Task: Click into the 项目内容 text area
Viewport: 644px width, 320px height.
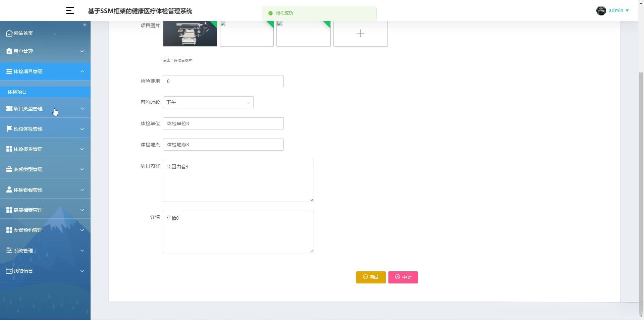Action: coord(238,181)
